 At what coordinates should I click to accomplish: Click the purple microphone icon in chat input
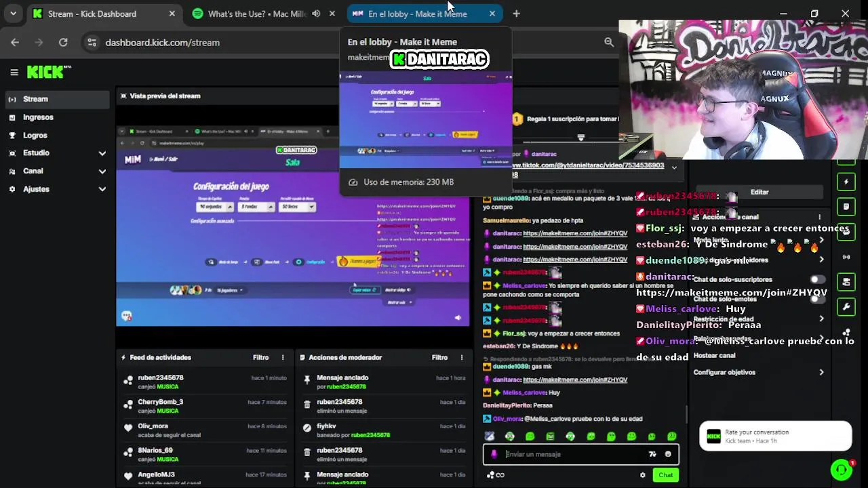click(x=494, y=454)
